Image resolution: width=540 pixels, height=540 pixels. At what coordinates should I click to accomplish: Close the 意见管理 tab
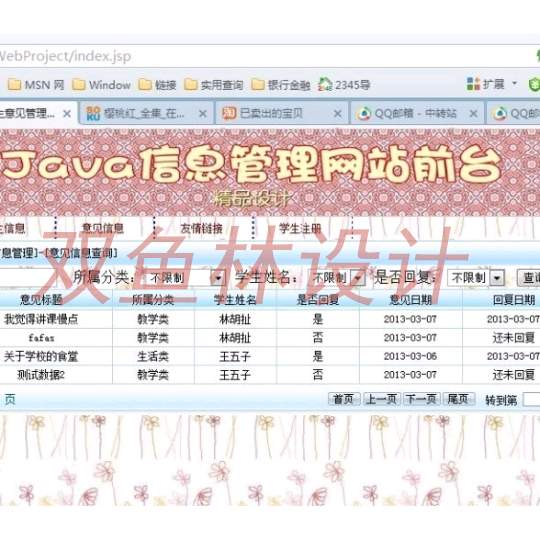pos(67,114)
